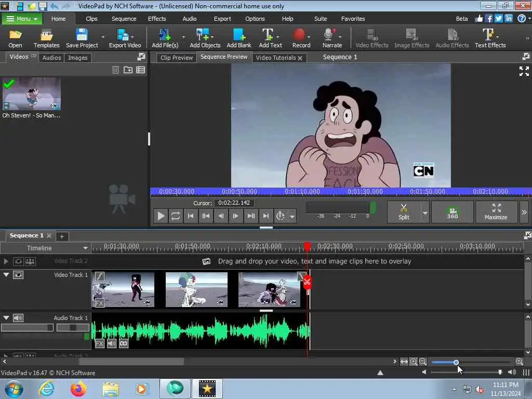Open Text Effects in the toolbar
Image resolution: width=532 pixels, height=399 pixels.
pyautogui.click(x=490, y=38)
